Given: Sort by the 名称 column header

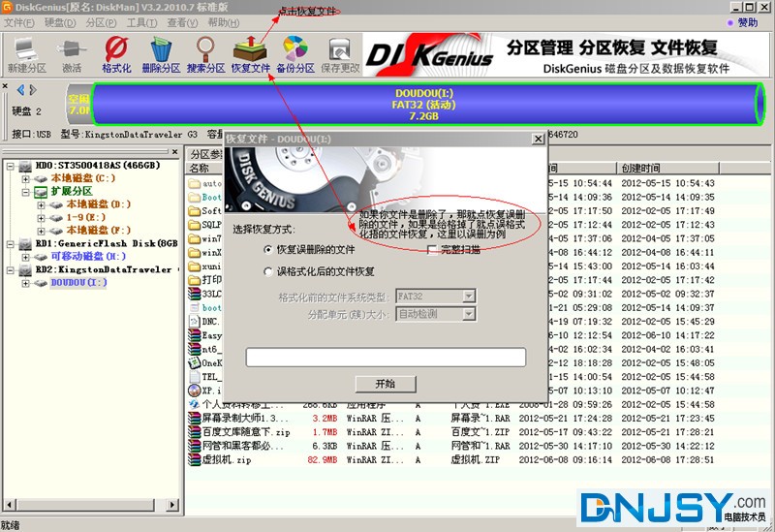Looking at the screenshot, I should 200,168.
